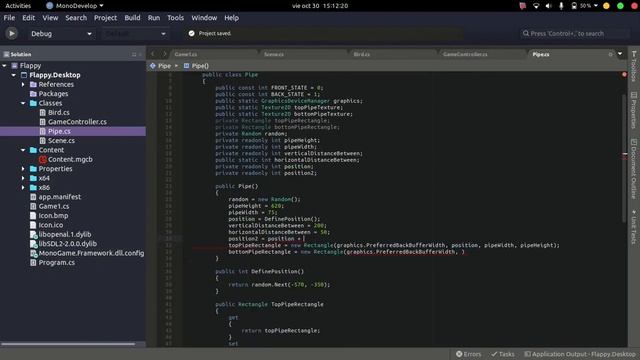Open the Default target dropdown

[135, 34]
